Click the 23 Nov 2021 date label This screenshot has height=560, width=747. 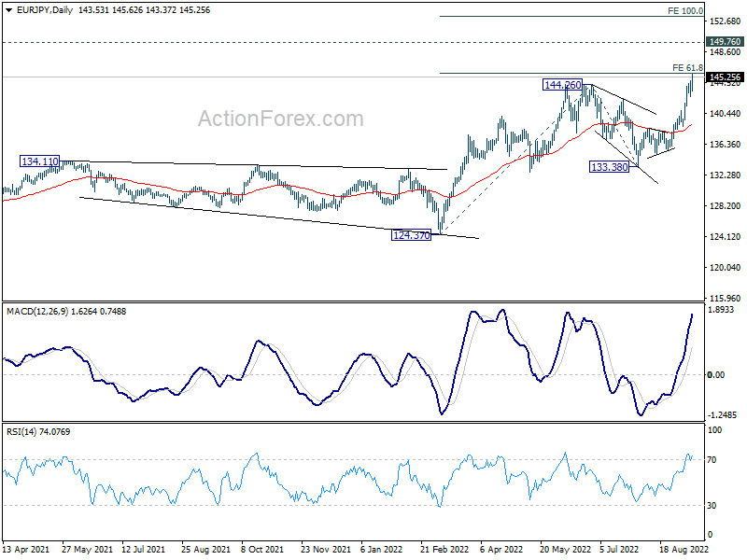tap(325, 550)
